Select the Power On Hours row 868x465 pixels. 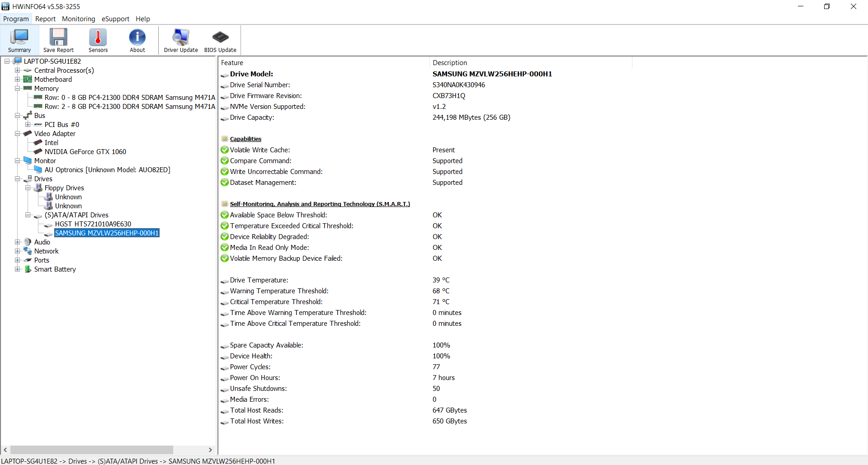pos(425,378)
